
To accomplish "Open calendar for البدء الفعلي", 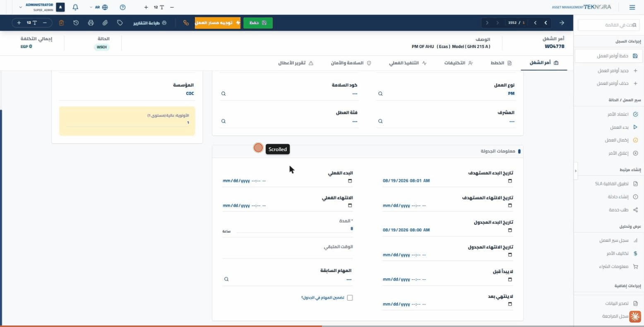I will (350, 181).
